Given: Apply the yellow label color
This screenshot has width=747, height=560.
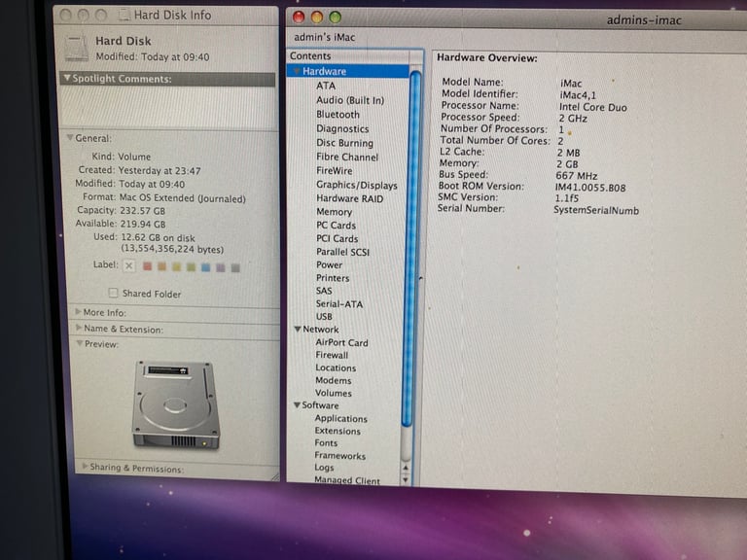Looking at the screenshot, I should click(176, 266).
